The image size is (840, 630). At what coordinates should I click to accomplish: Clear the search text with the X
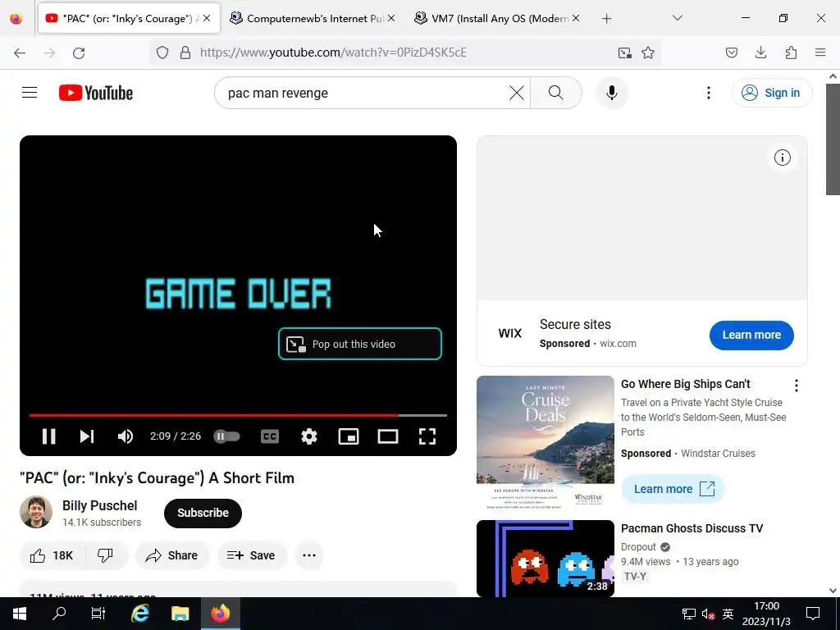tap(517, 93)
